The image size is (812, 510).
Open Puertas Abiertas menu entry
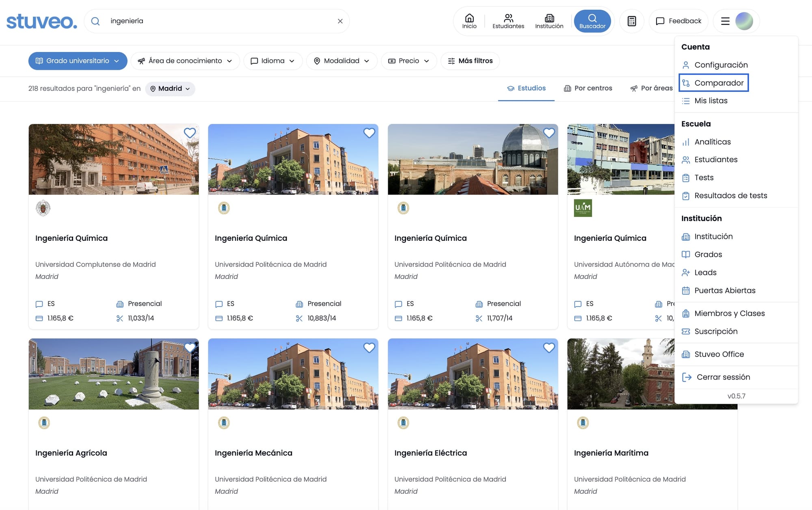point(719,290)
